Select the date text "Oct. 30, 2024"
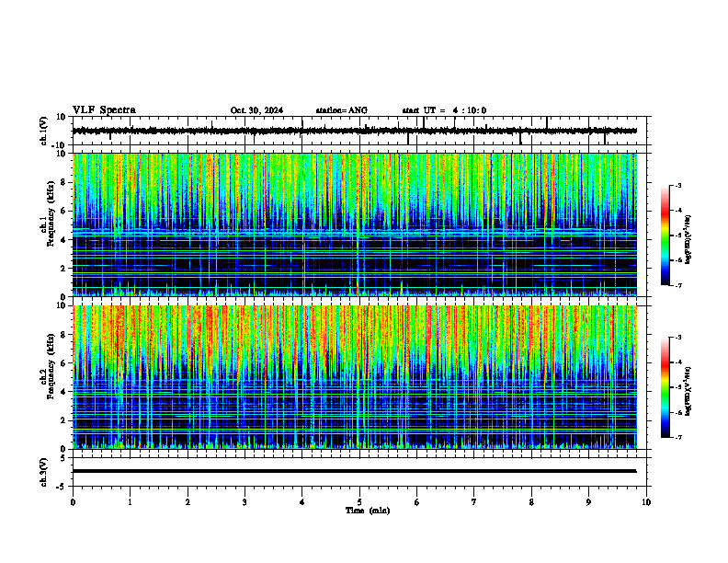This screenshot has width=728, height=563. 256,110
